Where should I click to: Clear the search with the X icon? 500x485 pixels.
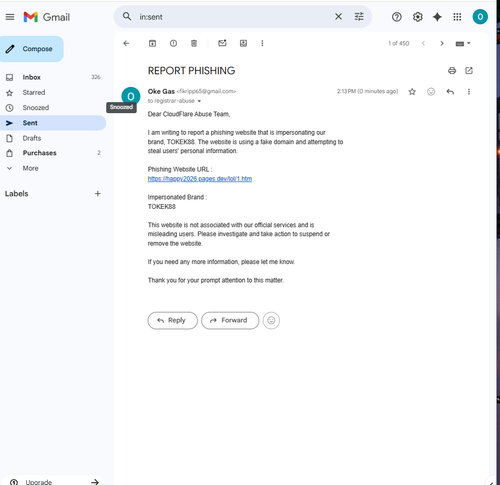338,16
